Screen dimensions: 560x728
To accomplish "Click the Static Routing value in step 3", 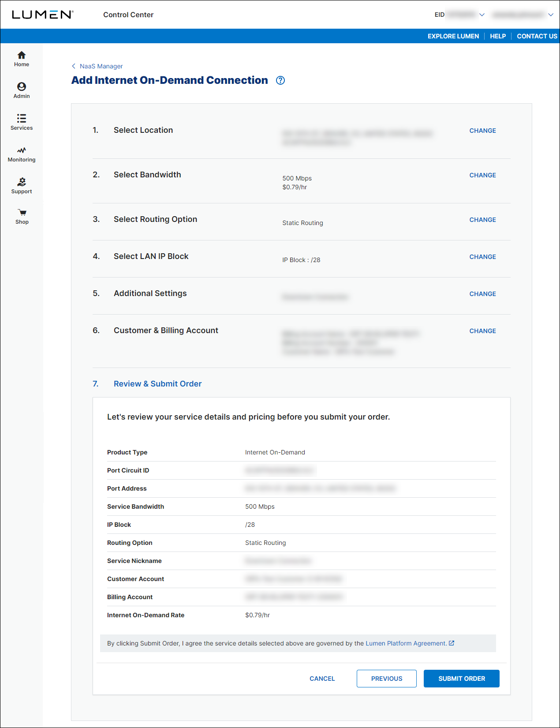I will [303, 223].
